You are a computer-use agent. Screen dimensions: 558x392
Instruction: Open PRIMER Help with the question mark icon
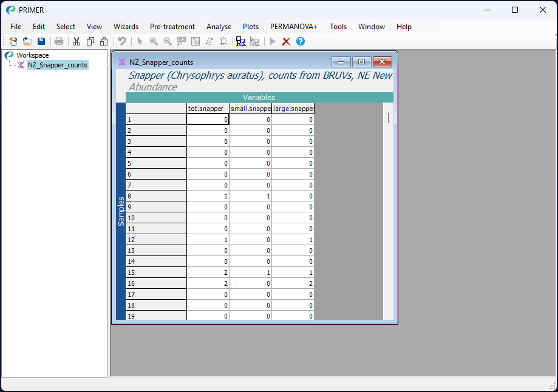(x=300, y=41)
